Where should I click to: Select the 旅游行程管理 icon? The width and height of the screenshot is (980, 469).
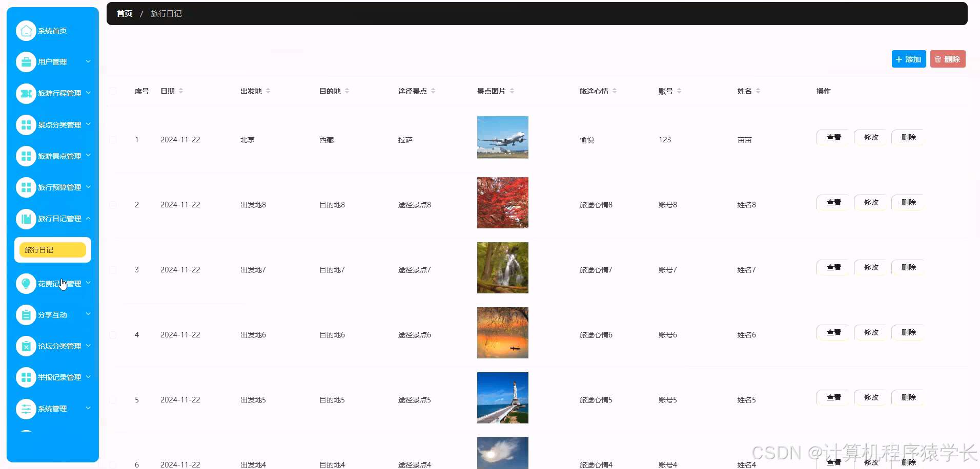[x=26, y=93]
